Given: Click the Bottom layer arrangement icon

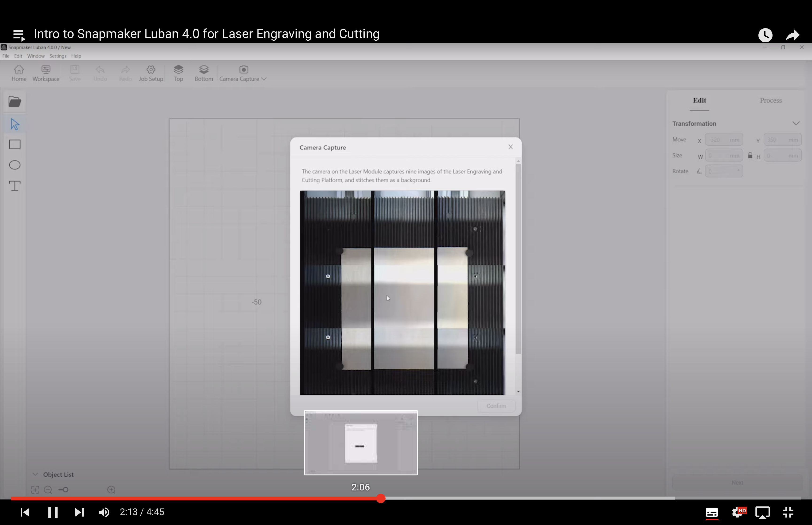Looking at the screenshot, I should 204,73.
